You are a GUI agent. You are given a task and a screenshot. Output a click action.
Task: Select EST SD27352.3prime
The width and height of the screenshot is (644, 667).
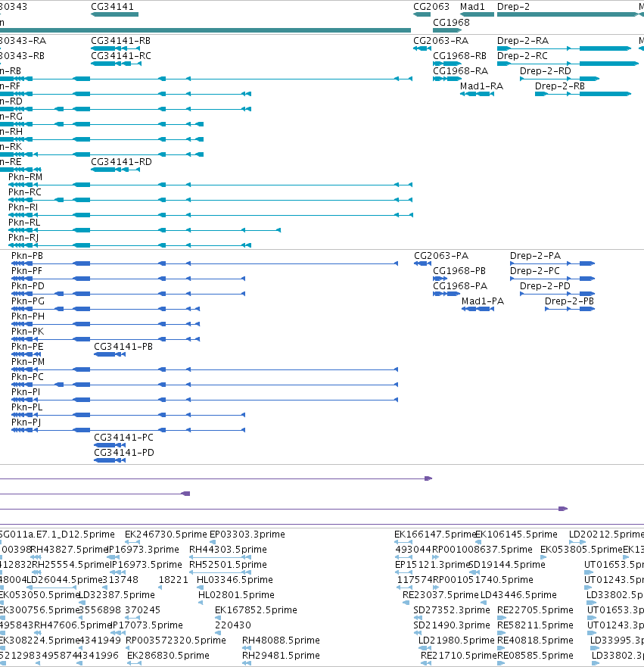pyautogui.click(x=452, y=610)
